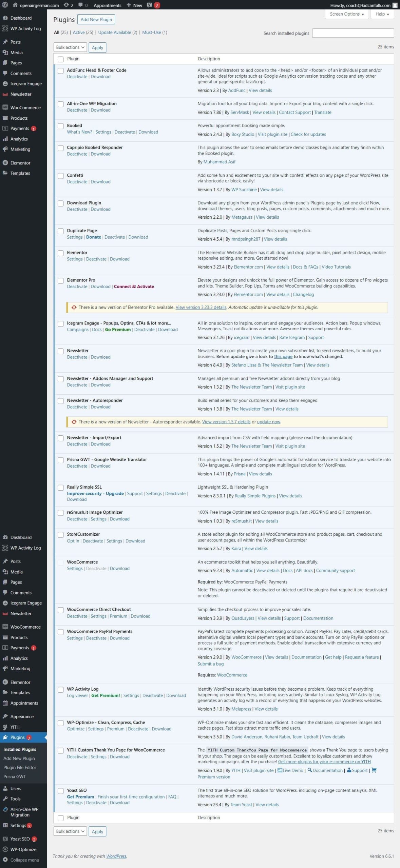
Task: Open WordPress link in footer thank-you text
Action: click(116, 856)
